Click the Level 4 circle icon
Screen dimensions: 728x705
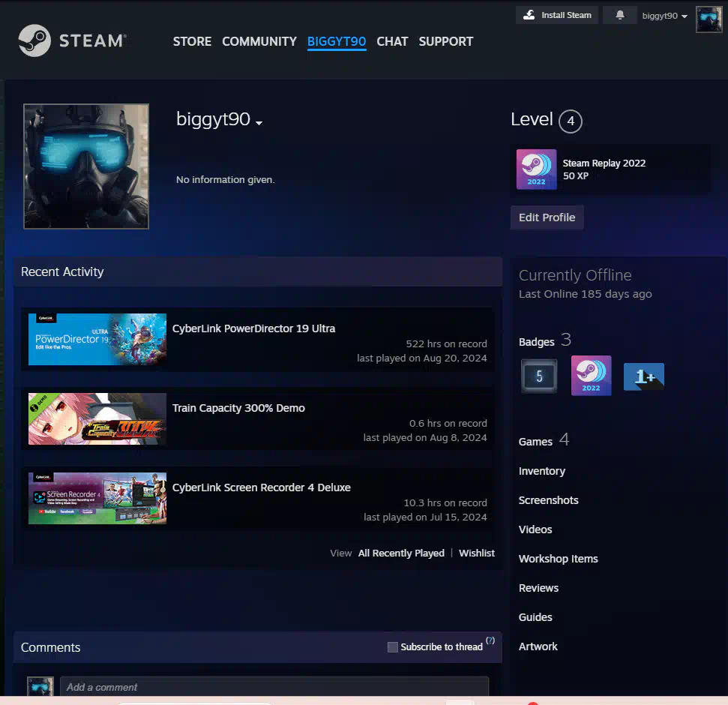click(570, 121)
